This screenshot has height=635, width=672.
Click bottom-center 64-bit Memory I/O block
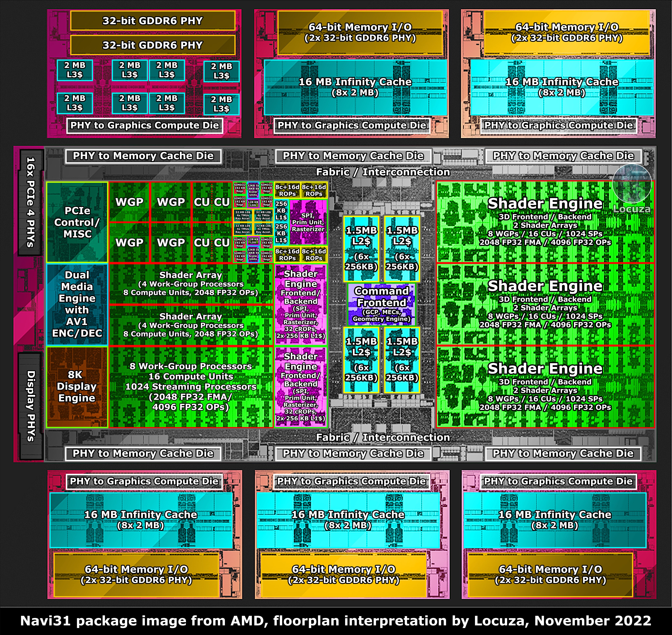[x=344, y=575]
